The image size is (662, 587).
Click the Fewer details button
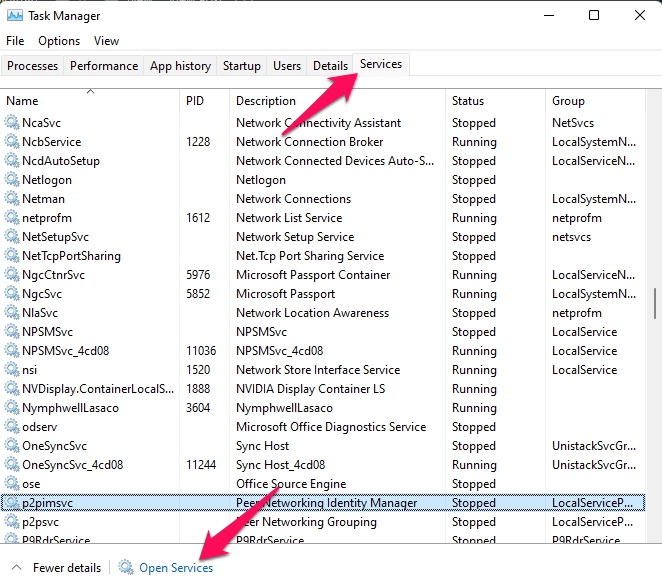coord(66,568)
